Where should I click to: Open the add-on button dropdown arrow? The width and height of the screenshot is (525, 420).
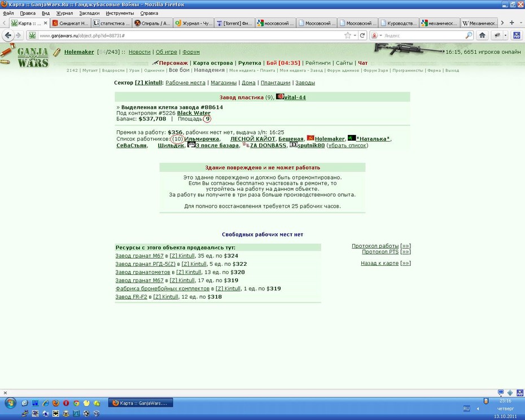(x=506, y=35)
